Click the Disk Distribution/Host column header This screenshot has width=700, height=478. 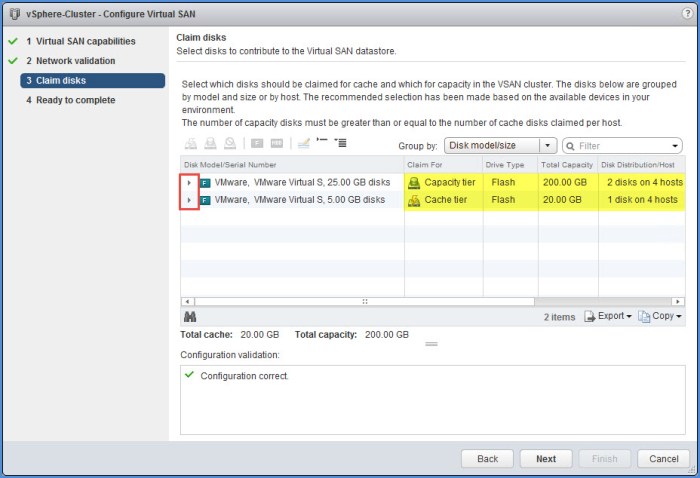[x=642, y=165]
